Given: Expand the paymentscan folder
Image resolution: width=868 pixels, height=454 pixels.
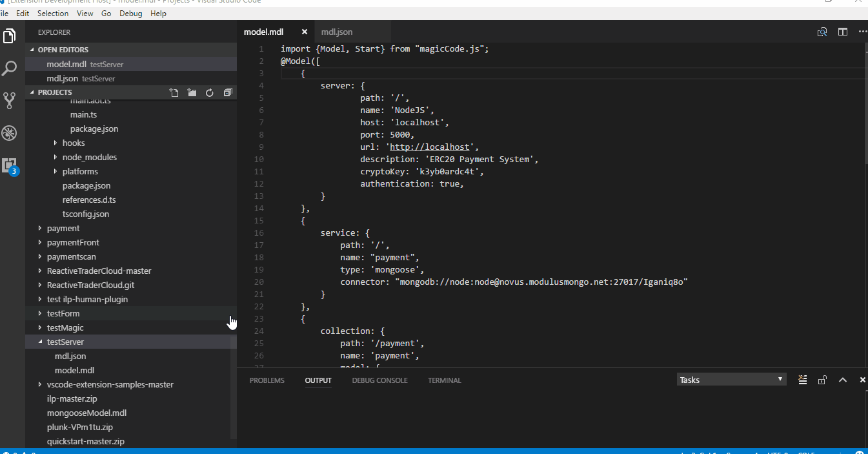Looking at the screenshot, I should [131, 256].
